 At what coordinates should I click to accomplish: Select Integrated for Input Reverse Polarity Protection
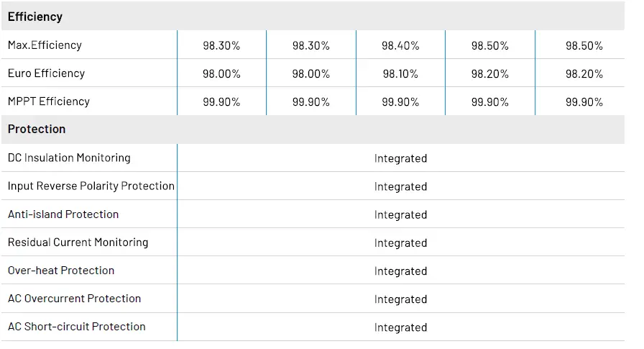pos(400,186)
